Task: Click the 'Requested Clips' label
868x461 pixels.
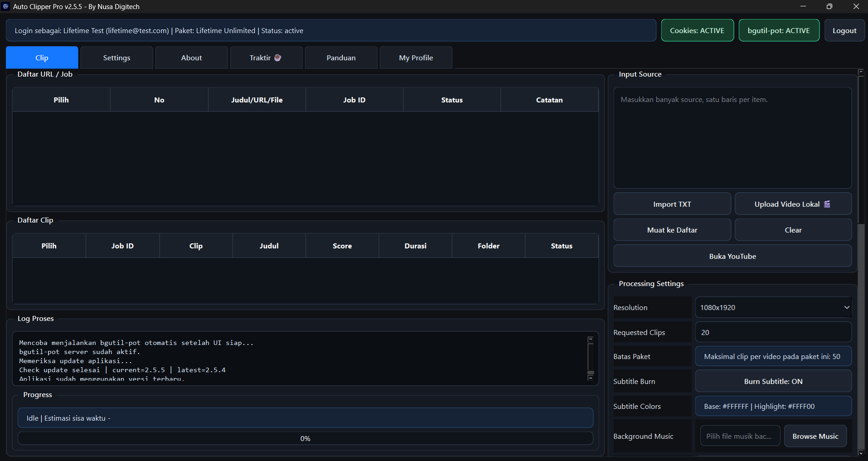Action: click(639, 332)
